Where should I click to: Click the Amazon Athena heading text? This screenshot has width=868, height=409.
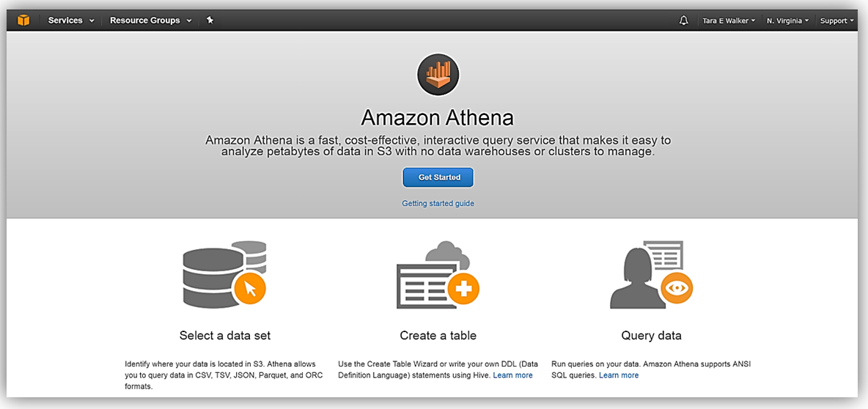[438, 117]
